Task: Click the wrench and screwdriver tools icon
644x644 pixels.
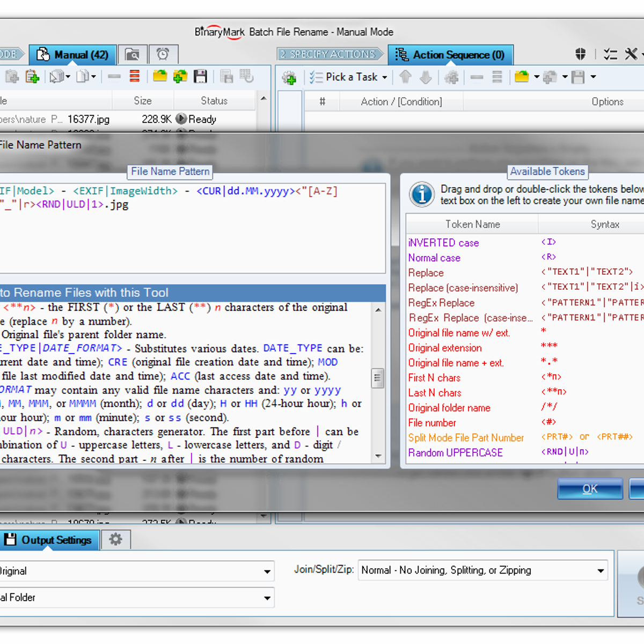Action: (x=631, y=54)
